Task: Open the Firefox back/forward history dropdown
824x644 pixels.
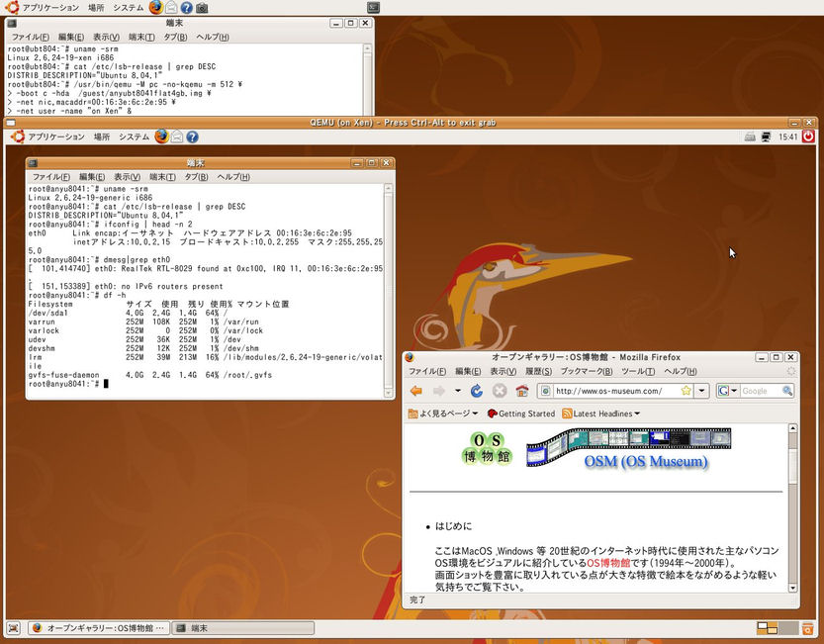Action: point(458,391)
